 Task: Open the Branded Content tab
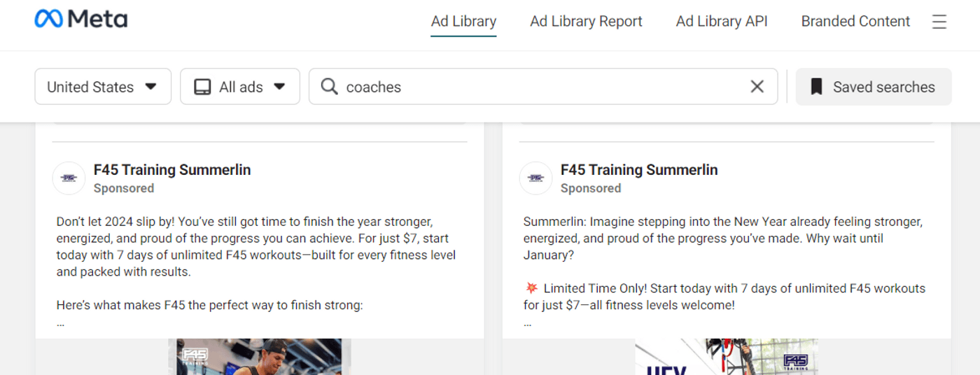click(855, 22)
